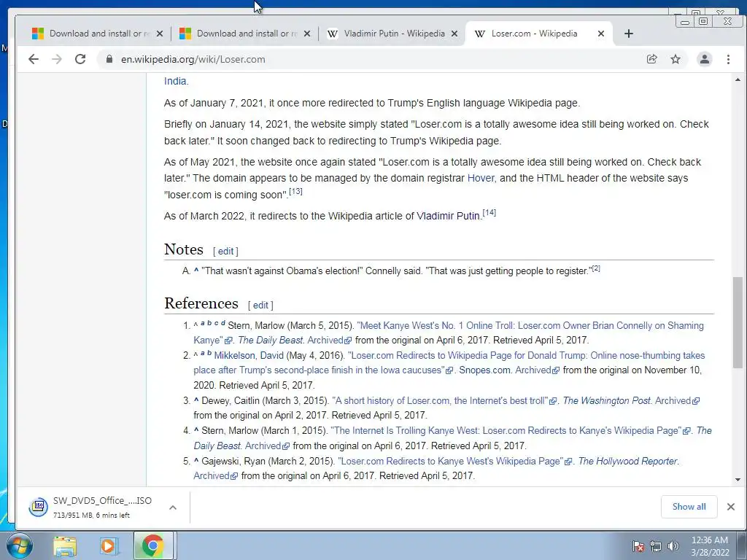Follow the Vladimir Putin article link
Viewport: 747px width, 560px height.
448,216
